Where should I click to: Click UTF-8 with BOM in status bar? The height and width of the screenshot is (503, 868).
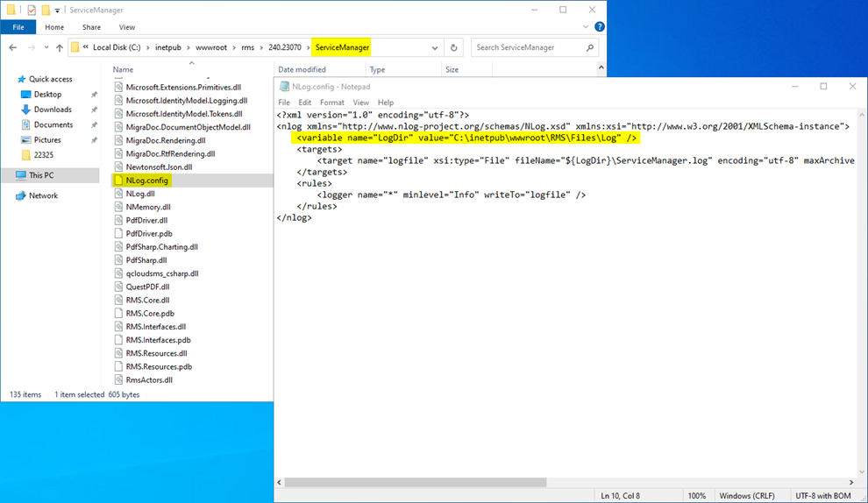[x=823, y=496]
